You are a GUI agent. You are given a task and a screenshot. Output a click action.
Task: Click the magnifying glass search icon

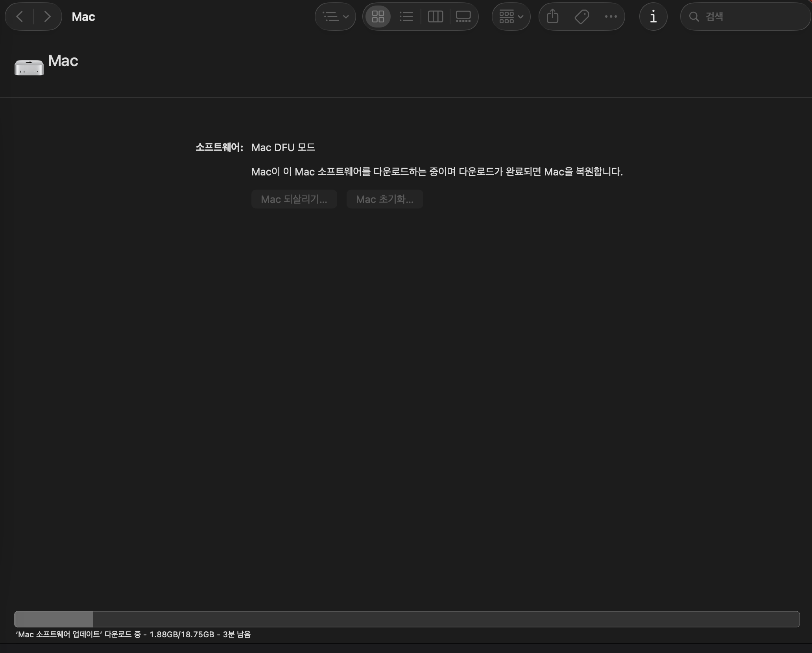(x=694, y=17)
